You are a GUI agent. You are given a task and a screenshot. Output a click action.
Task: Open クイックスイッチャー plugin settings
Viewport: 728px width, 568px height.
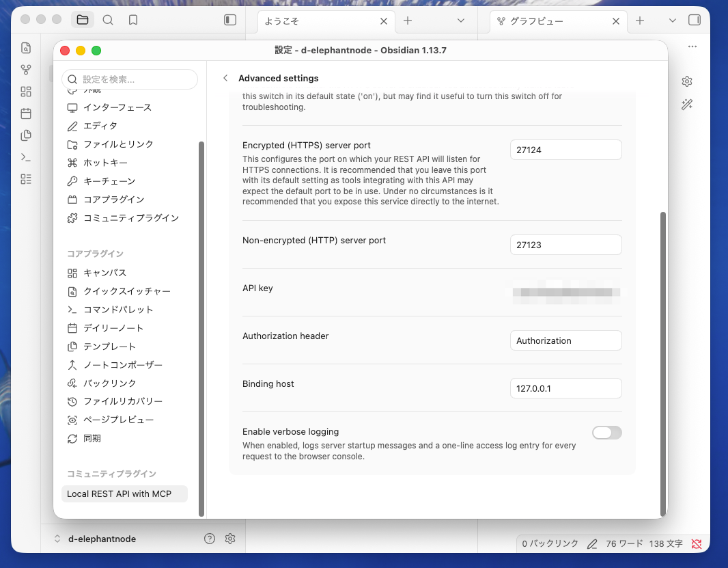click(124, 291)
